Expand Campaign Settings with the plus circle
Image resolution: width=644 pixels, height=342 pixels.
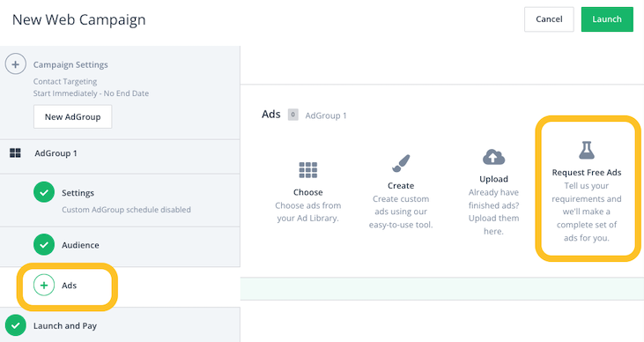pos(16,64)
